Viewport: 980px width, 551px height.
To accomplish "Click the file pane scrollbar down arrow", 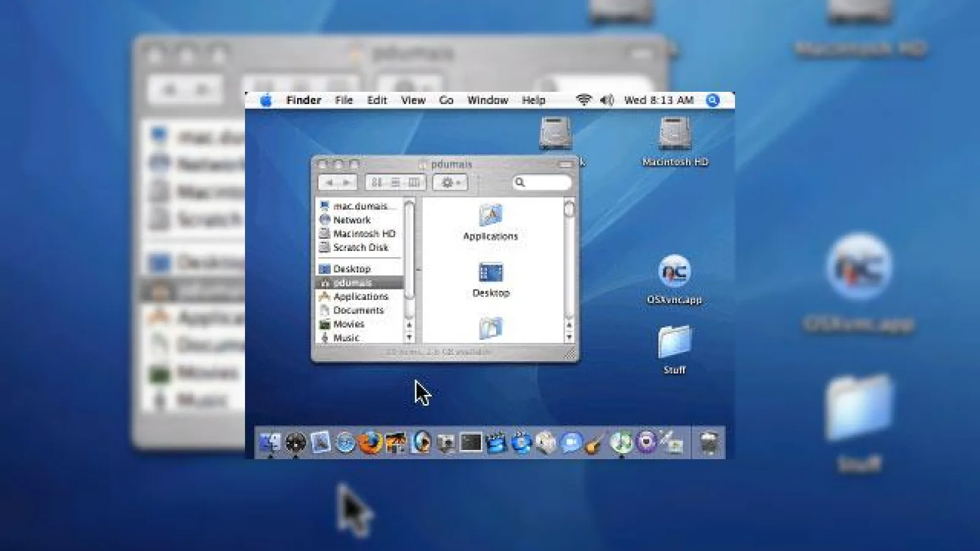I will coord(569,337).
